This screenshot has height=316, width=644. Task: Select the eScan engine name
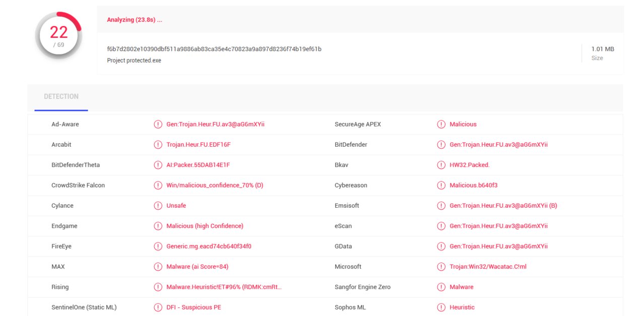[x=343, y=226]
